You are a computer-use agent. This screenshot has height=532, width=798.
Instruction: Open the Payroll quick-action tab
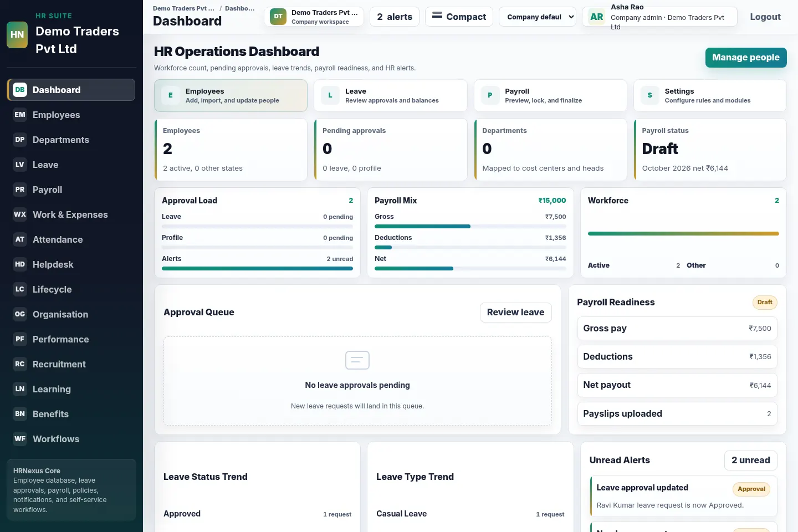(x=550, y=95)
